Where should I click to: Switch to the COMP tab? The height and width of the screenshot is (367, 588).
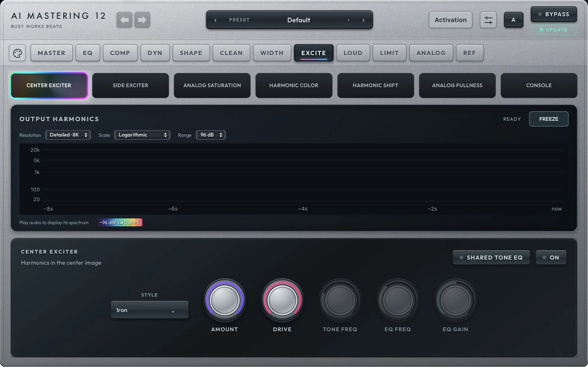pyautogui.click(x=120, y=53)
